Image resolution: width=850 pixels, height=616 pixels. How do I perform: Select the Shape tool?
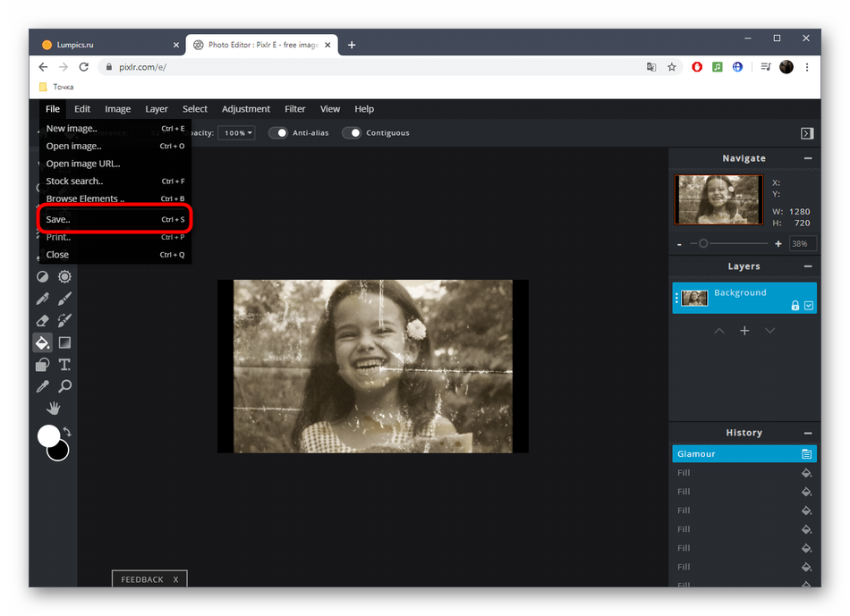point(42,365)
